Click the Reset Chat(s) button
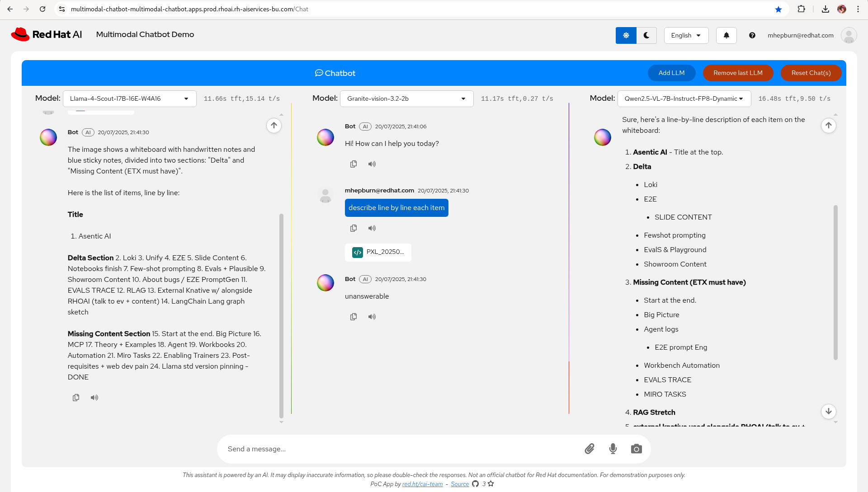The width and height of the screenshot is (868, 492). point(811,73)
